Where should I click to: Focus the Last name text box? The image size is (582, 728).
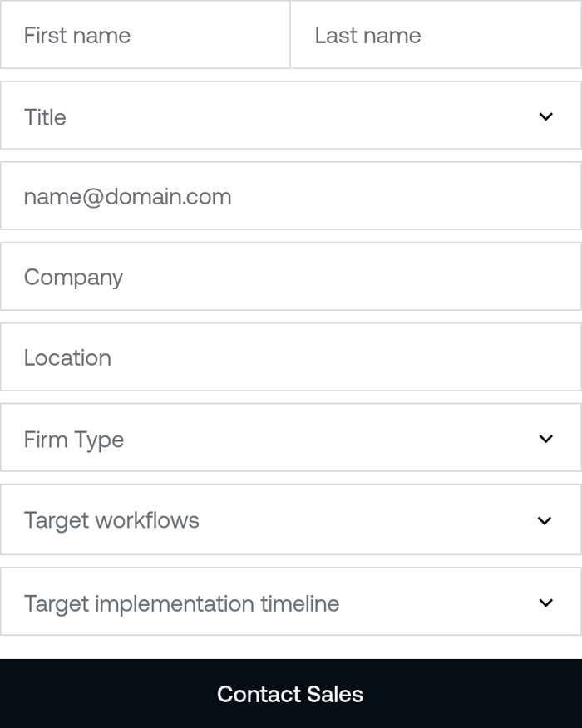pyautogui.click(x=436, y=35)
